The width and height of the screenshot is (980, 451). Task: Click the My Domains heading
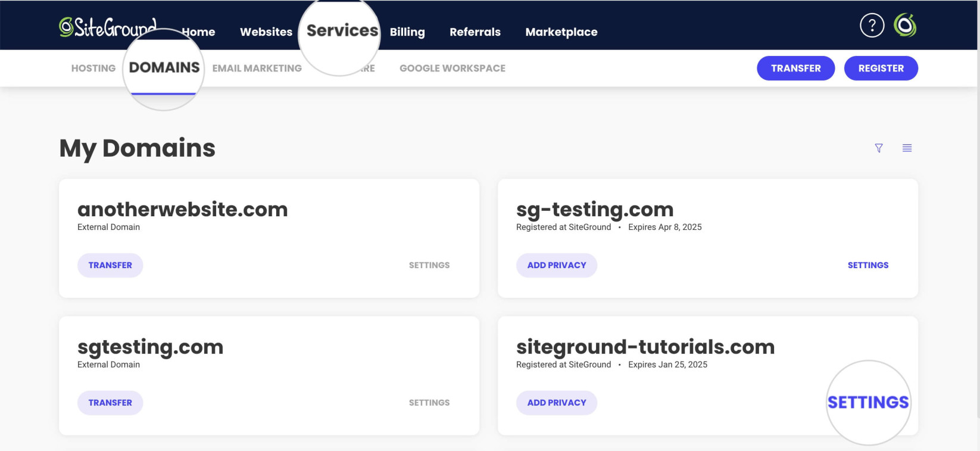(138, 148)
